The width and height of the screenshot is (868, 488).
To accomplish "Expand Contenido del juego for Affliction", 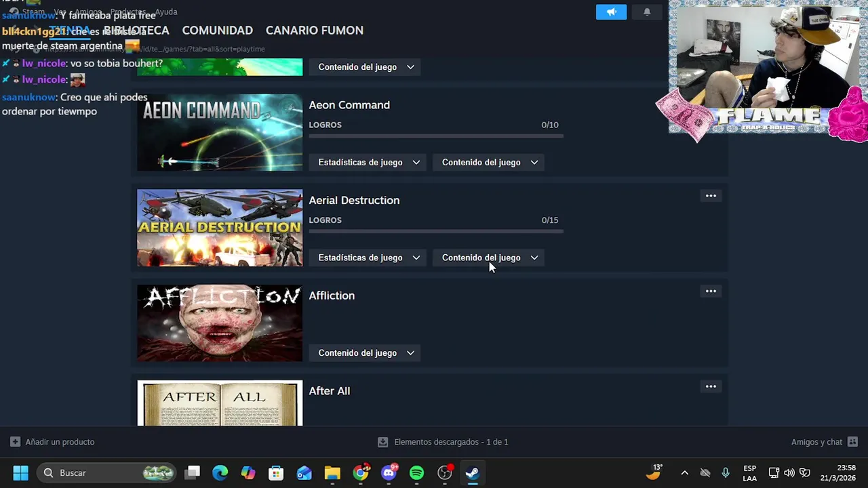I will point(366,353).
